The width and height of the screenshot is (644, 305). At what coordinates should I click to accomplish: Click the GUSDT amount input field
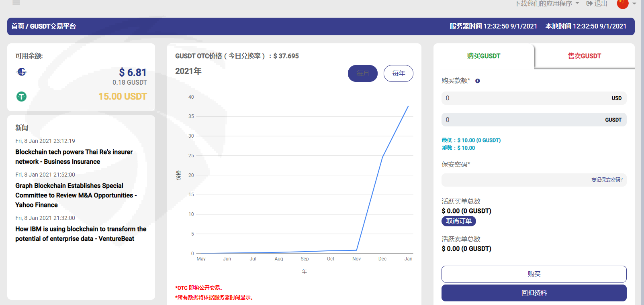(x=522, y=120)
